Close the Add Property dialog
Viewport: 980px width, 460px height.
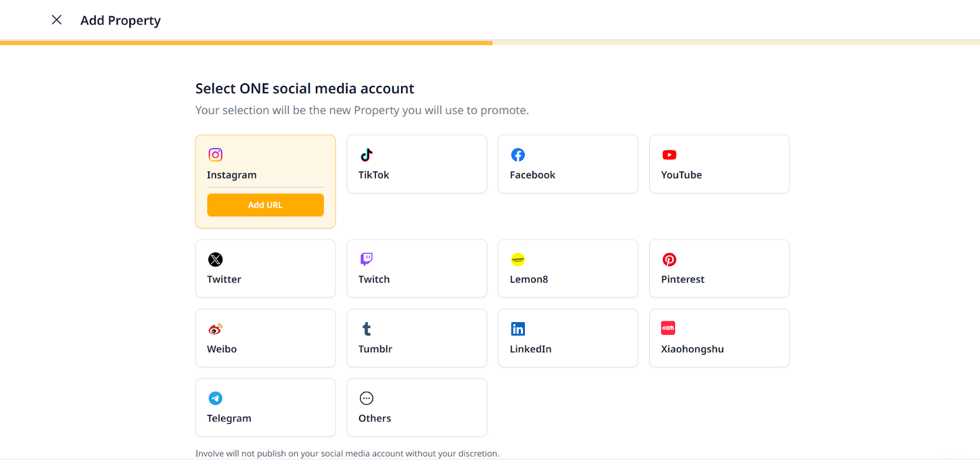(56, 20)
